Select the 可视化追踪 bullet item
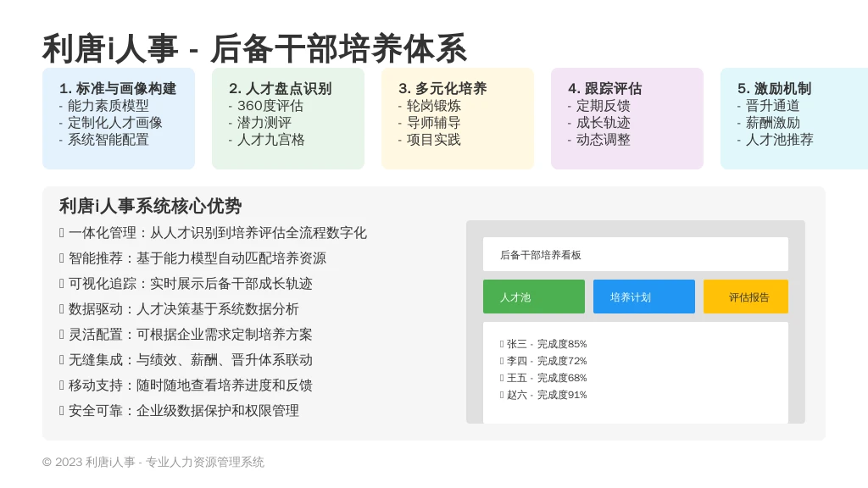The width and height of the screenshot is (868, 488). pos(186,284)
